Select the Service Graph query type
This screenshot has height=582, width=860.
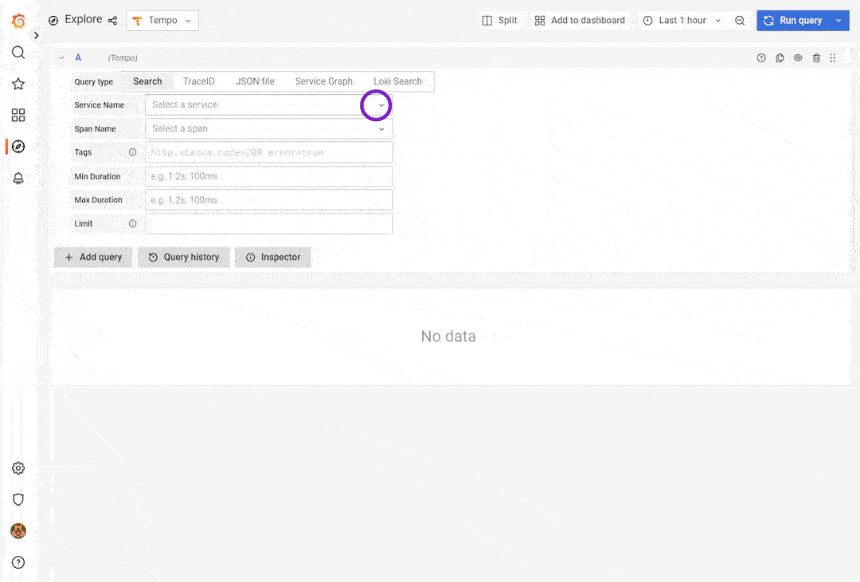point(324,81)
